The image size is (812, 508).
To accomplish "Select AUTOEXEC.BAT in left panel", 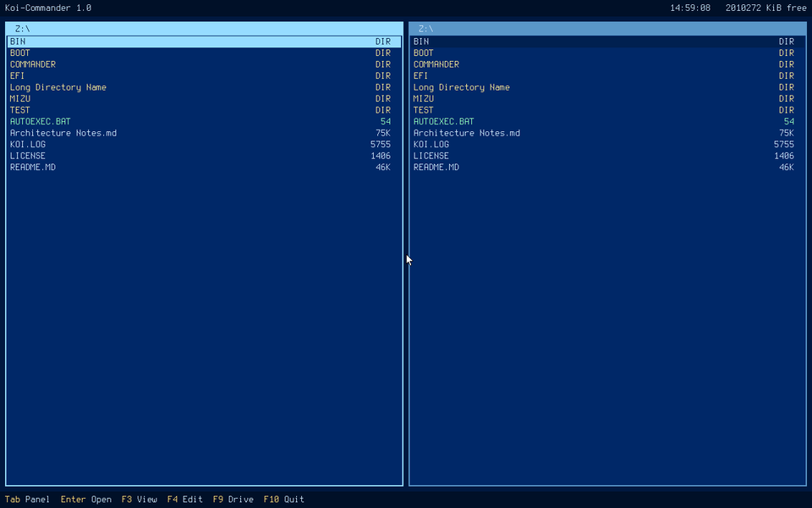I will tap(204, 121).
